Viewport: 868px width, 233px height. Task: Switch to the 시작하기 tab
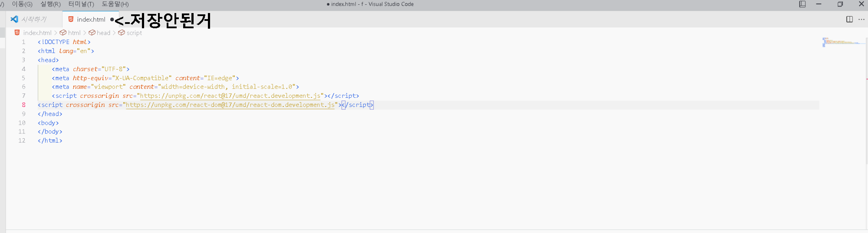coord(34,19)
